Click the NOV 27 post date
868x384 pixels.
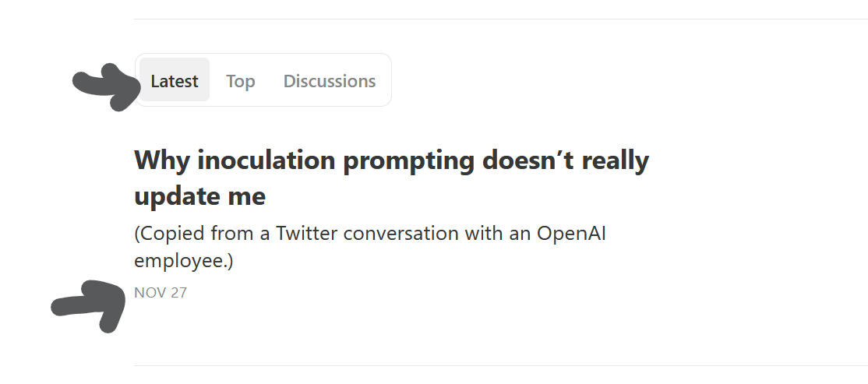pyautogui.click(x=161, y=293)
